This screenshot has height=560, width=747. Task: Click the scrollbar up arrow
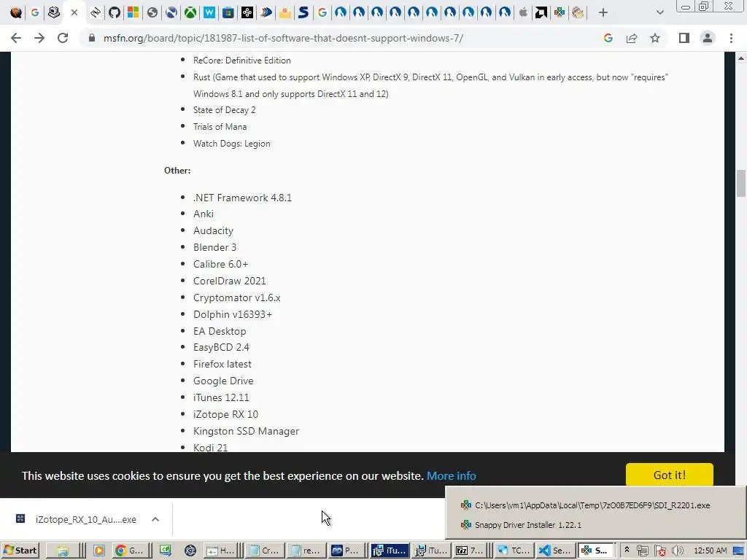tap(741, 58)
